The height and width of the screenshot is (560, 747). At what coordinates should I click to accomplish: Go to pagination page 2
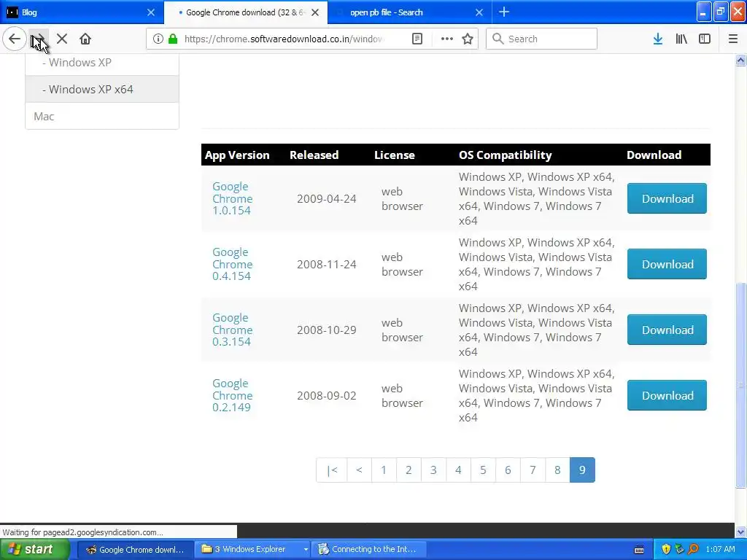pos(409,470)
